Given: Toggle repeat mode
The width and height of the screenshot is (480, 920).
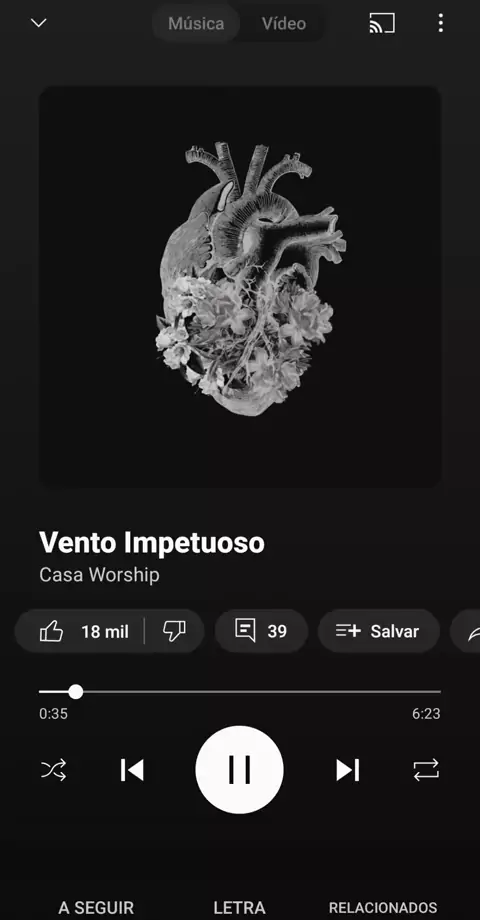Looking at the screenshot, I should (x=426, y=770).
